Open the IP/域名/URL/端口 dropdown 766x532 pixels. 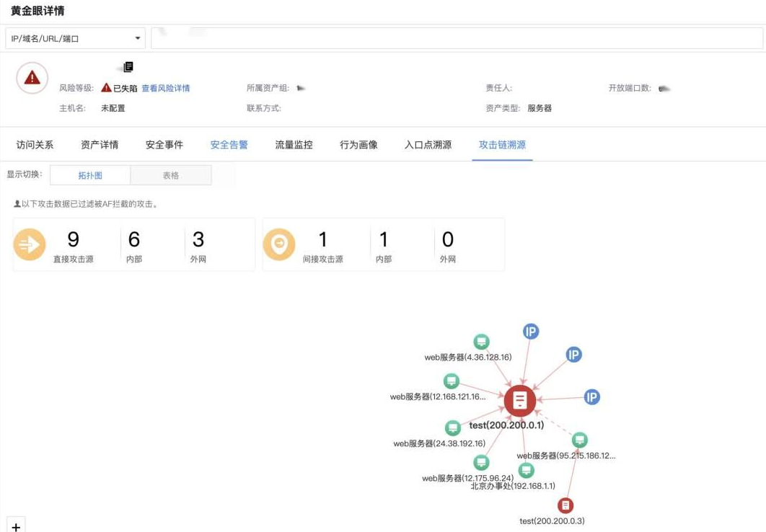tap(75, 38)
